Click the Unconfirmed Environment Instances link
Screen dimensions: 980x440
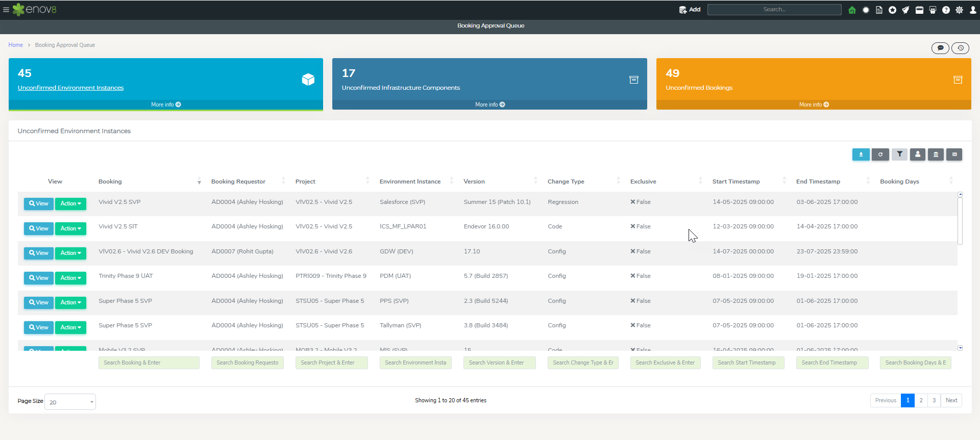[70, 88]
